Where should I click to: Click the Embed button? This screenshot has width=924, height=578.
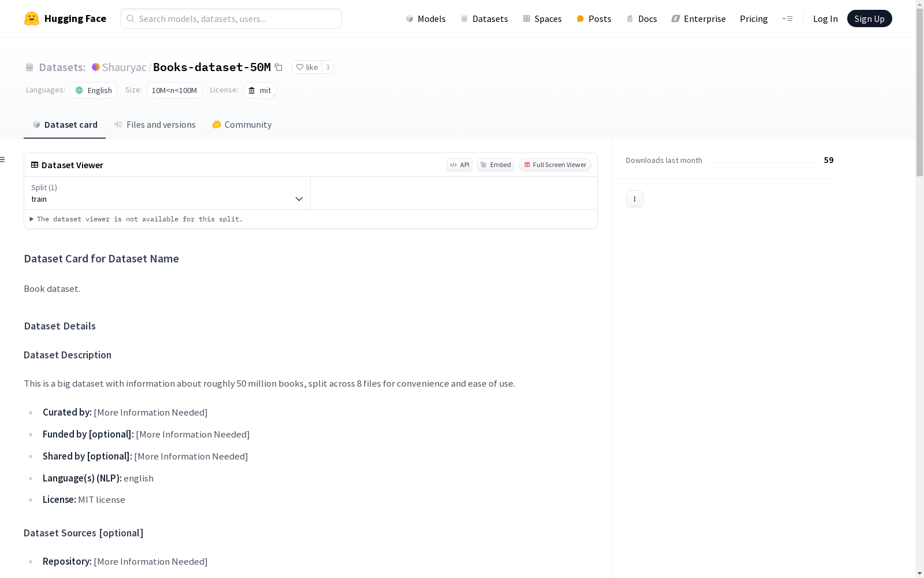point(495,165)
